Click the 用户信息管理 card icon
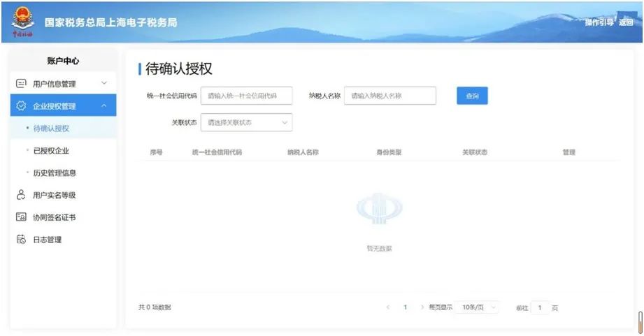Viewport: 644px width, 336px height. [21, 84]
